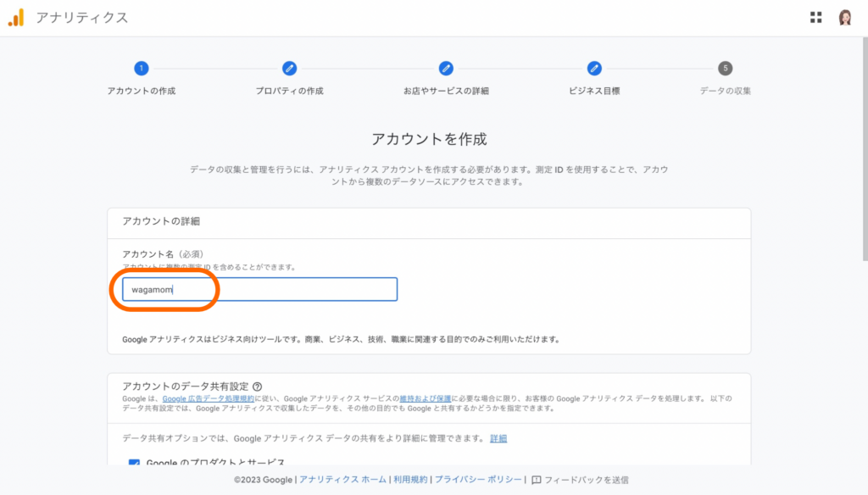Open the user profile avatar

845,18
